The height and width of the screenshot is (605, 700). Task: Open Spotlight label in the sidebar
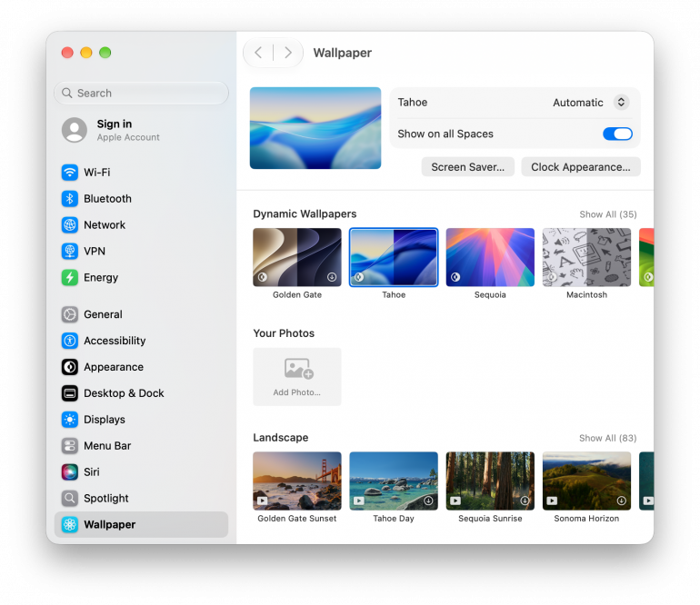coord(106,499)
